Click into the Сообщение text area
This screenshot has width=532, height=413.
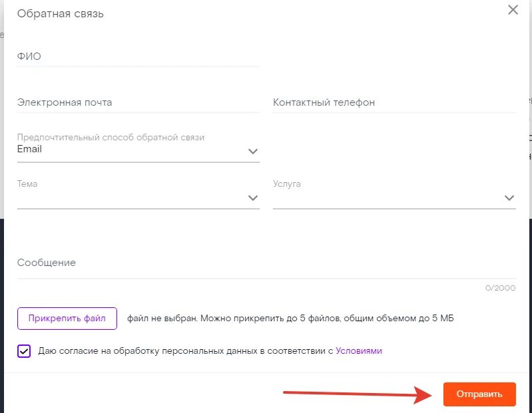click(x=266, y=263)
